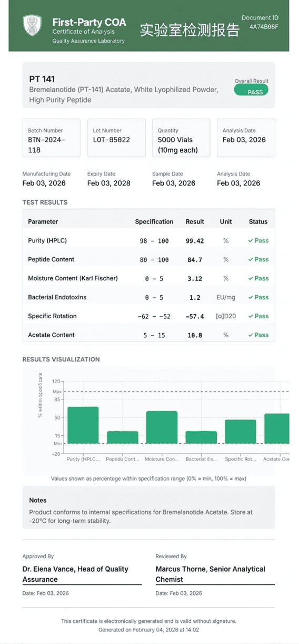The image size is (299, 644).
Task: Open the Quantity 5000 Vials card
Action: coord(181,138)
